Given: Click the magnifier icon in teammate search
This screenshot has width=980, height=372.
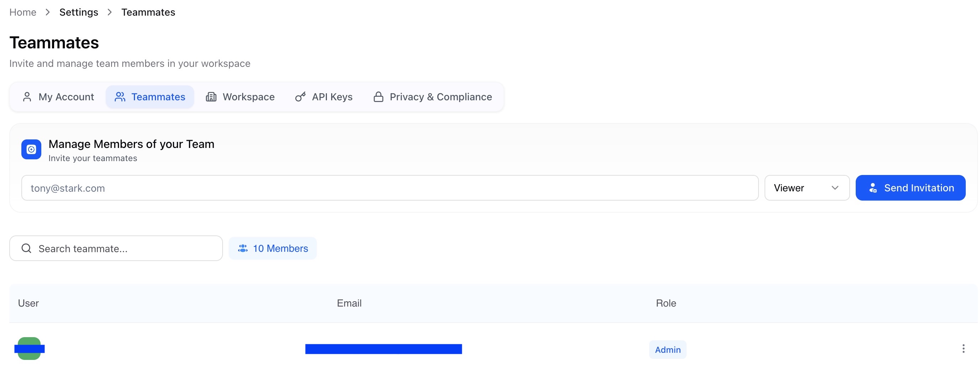Looking at the screenshot, I should (x=26, y=249).
